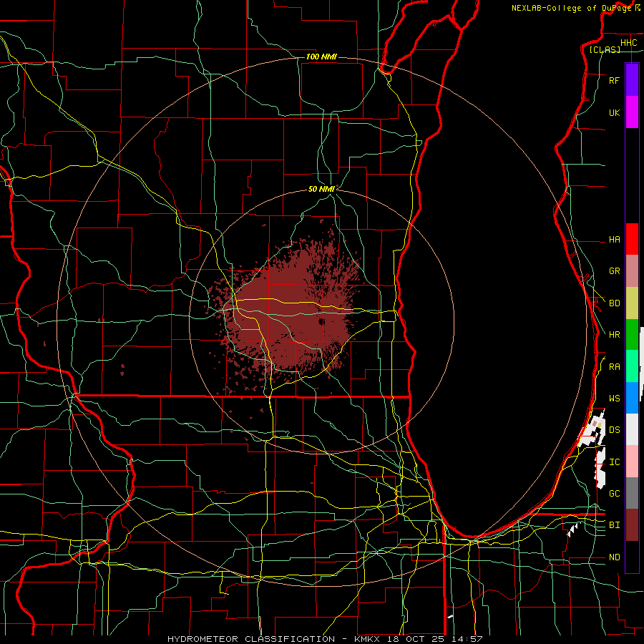Viewport: 644px width, 644px height.
Task: Select the dark green HR legend swatch
Action: tap(632, 335)
